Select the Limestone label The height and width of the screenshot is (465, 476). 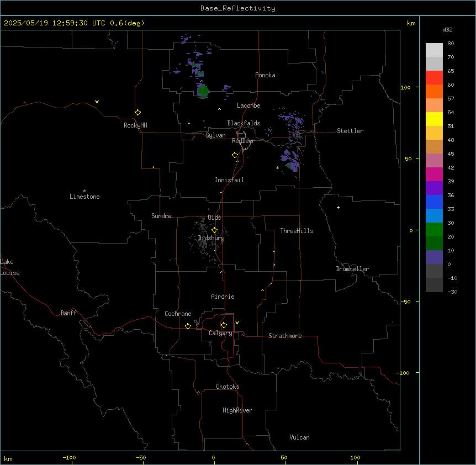coord(84,197)
